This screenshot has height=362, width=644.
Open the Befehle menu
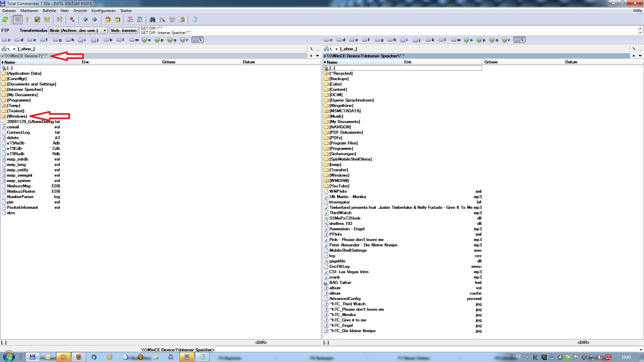[49, 11]
